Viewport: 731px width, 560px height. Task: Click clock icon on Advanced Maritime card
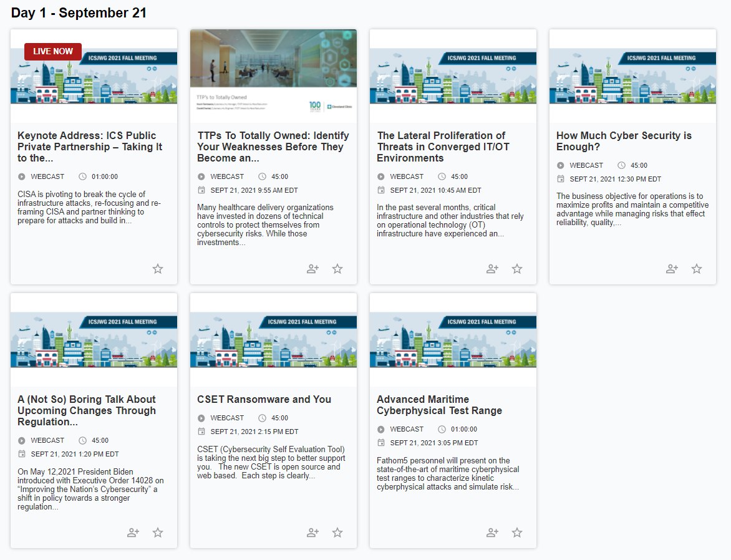pyautogui.click(x=442, y=430)
